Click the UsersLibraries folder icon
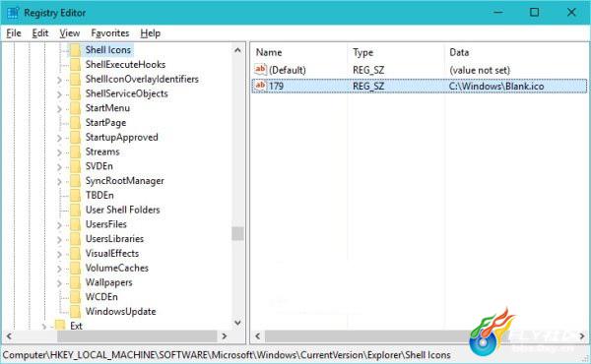 coord(76,239)
